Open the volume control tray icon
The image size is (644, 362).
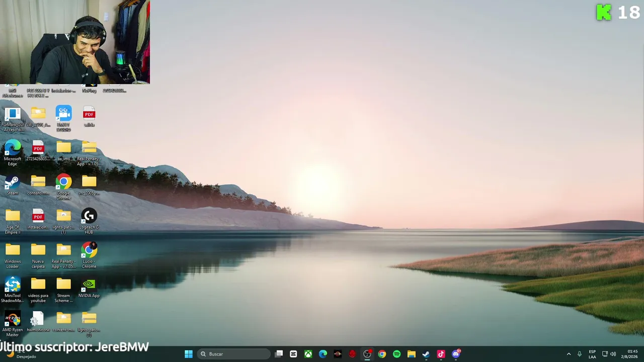pos(613,354)
